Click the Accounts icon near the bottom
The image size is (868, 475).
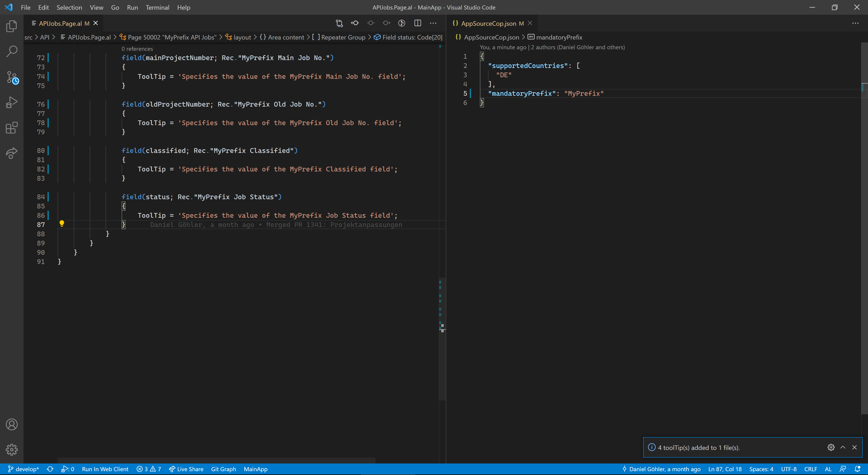[12, 424]
